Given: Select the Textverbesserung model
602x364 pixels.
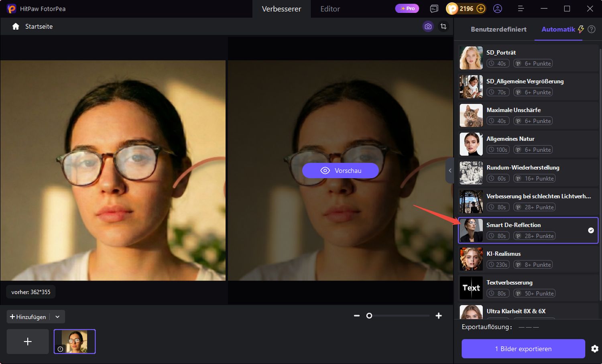Looking at the screenshot, I should 529,288.
